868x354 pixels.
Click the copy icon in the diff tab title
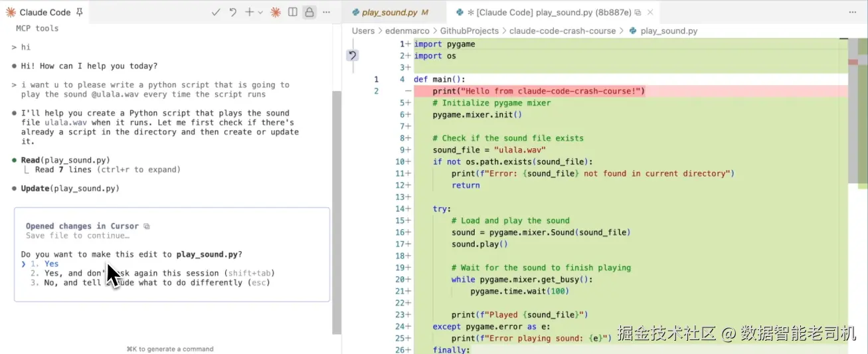pyautogui.click(x=638, y=13)
